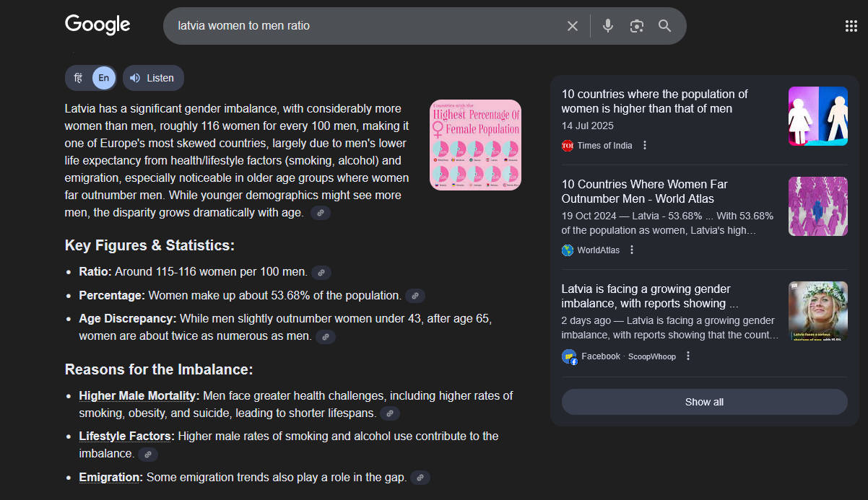868x500 pixels.
Task: Open more options for WorldAtlas result
Action: pyautogui.click(x=632, y=250)
